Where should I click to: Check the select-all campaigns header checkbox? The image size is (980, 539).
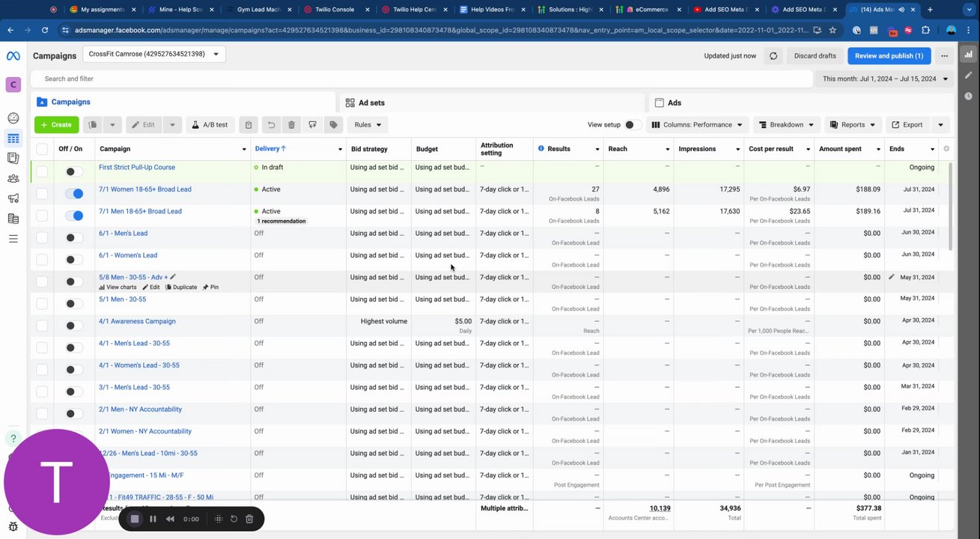(42, 149)
